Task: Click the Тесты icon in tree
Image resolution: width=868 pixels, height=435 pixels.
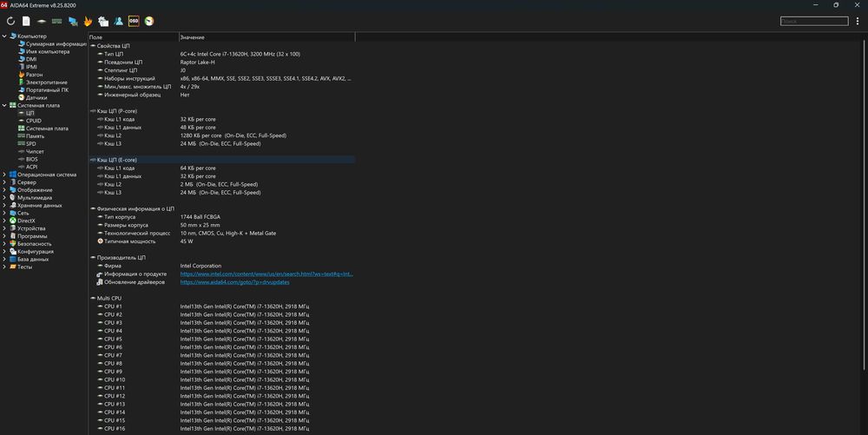Action: click(x=13, y=267)
